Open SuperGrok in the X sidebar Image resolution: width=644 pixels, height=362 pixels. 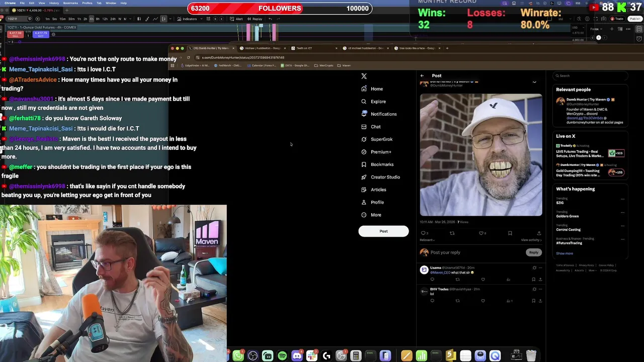[x=377, y=139]
